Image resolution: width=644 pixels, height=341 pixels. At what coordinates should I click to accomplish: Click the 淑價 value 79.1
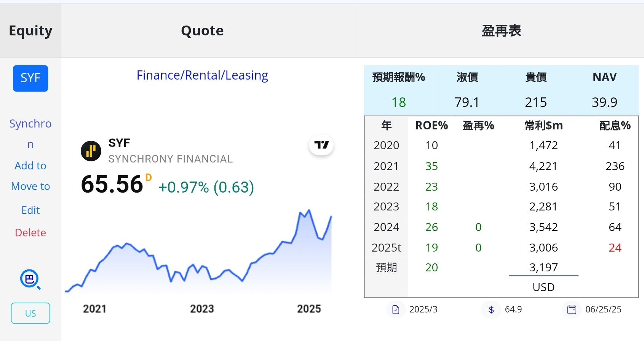click(x=467, y=102)
